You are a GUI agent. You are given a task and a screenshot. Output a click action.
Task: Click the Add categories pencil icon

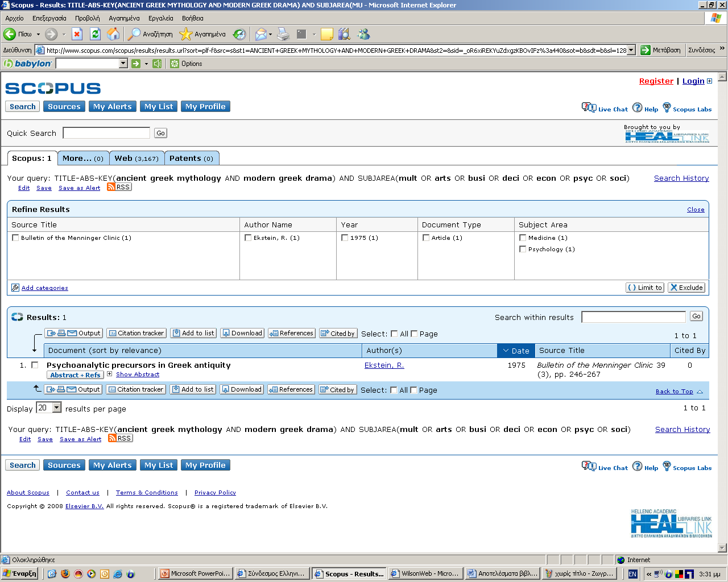coord(15,288)
